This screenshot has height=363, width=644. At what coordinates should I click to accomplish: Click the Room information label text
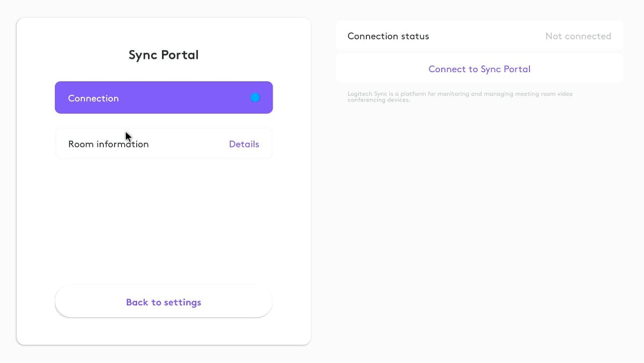(x=108, y=144)
